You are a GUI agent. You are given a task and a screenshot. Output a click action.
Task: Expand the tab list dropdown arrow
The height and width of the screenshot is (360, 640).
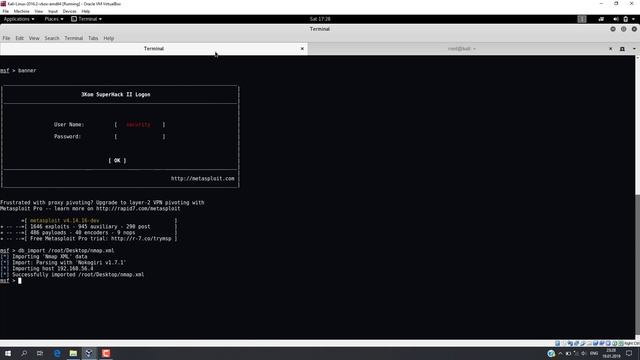(634, 49)
